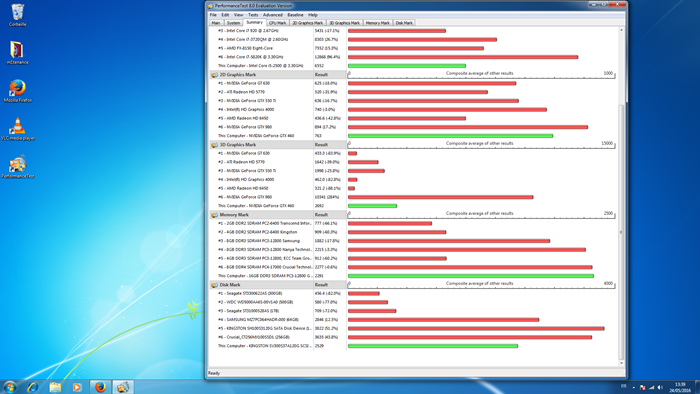The width and height of the screenshot is (700, 394).
Task: Click the green Disk Mark This Computer bar
Action: coord(433,346)
